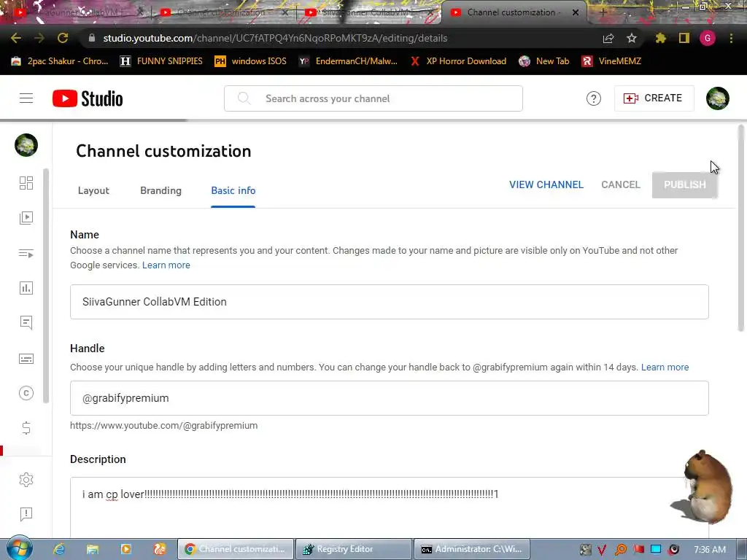Open the help question mark icon
Screen dimensions: 747x560
click(x=594, y=98)
